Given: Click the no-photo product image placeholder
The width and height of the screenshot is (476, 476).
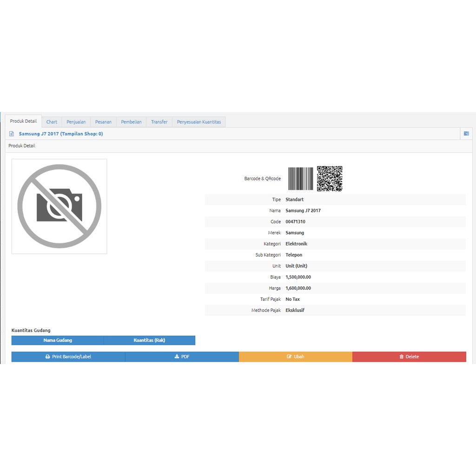Looking at the screenshot, I should 59,206.
